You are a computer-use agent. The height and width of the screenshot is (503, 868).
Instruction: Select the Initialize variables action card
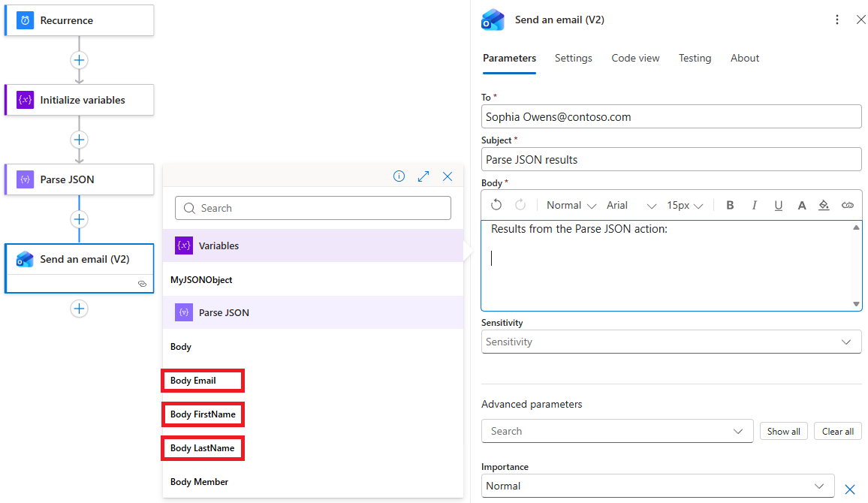pyautogui.click(x=79, y=100)
